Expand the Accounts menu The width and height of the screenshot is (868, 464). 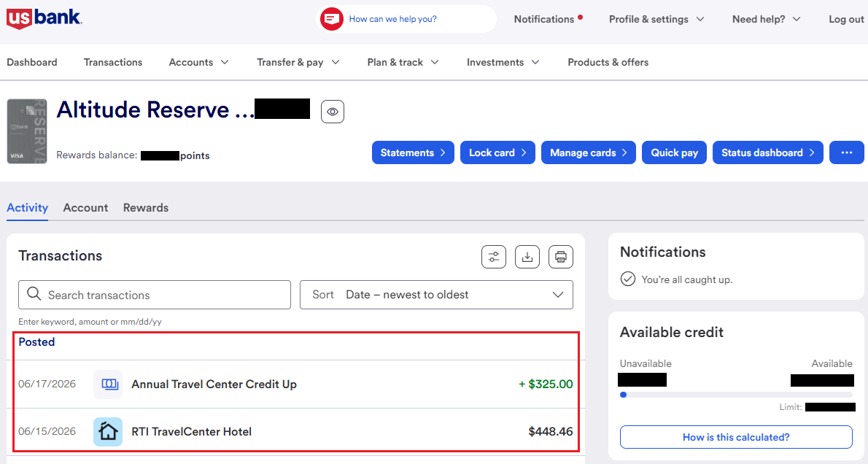click(x=198, y=62)
